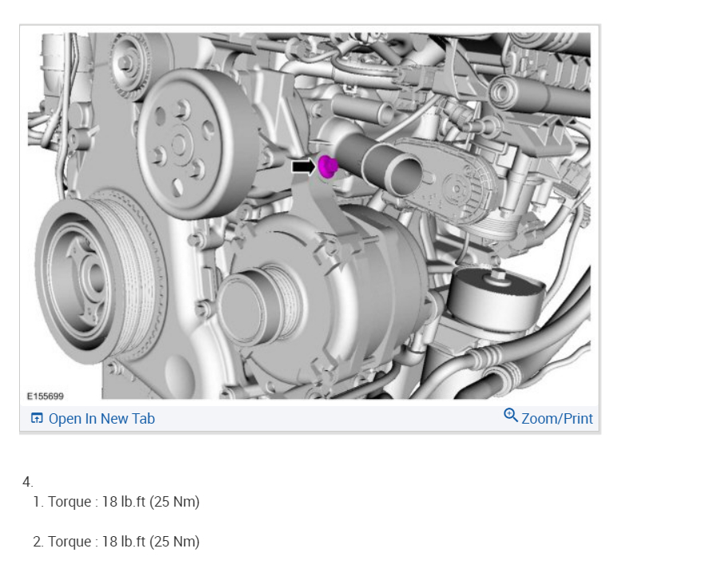Viewport: 723px width, 588px height.
Task: Select the text '2. Torque : 18 lb.ft (25 Nm)'
Action: tap(117, 542)
